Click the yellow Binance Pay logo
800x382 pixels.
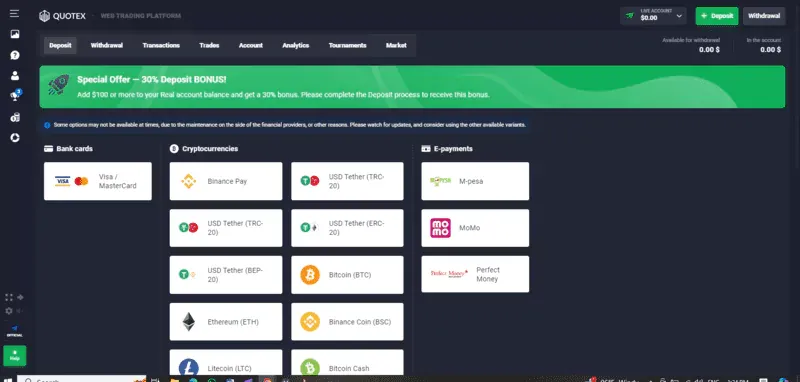point(188,181)
